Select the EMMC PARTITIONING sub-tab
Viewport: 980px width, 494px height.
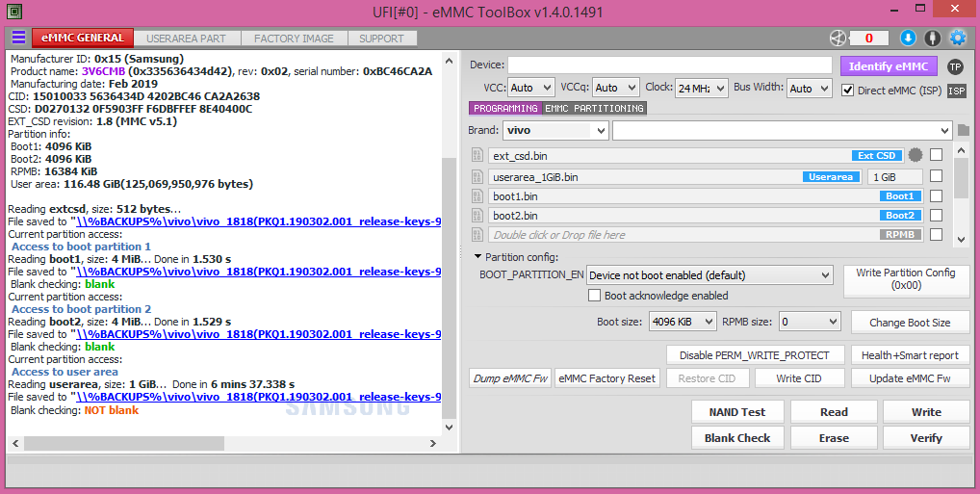tap(594, 108)
